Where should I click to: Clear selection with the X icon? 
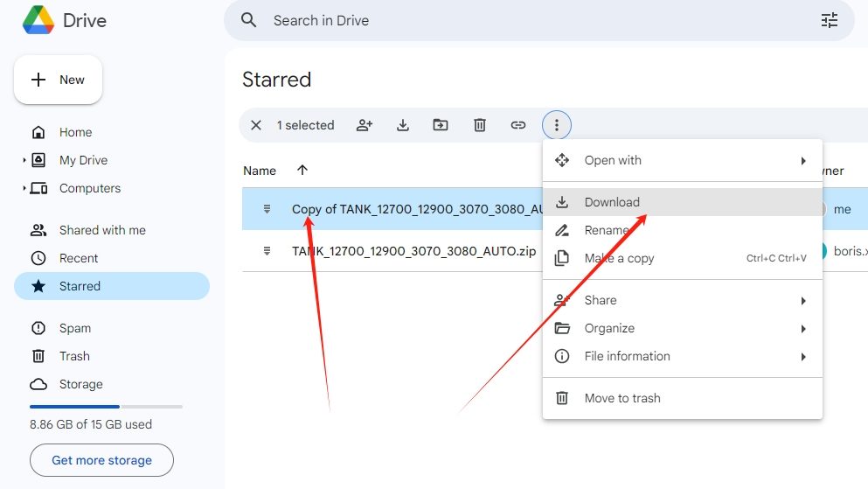[x=256, y=125]
